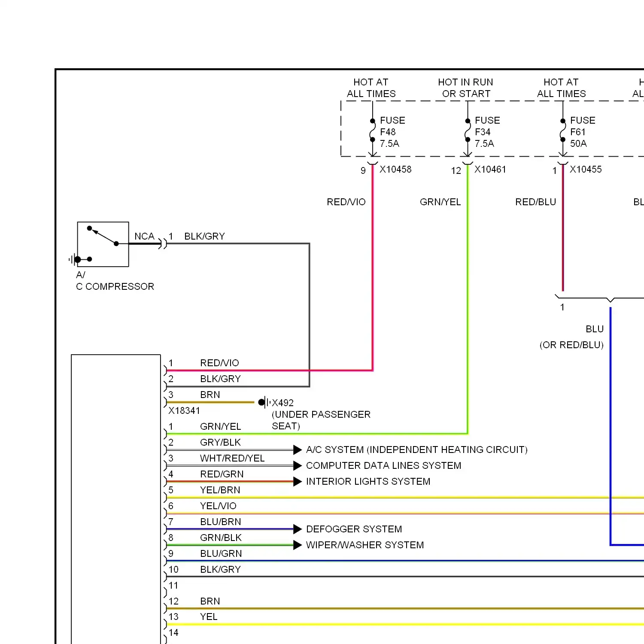Select the fuse F34 symbol
The height and width of the screenshot is (644, 644).
pos(467,131)
